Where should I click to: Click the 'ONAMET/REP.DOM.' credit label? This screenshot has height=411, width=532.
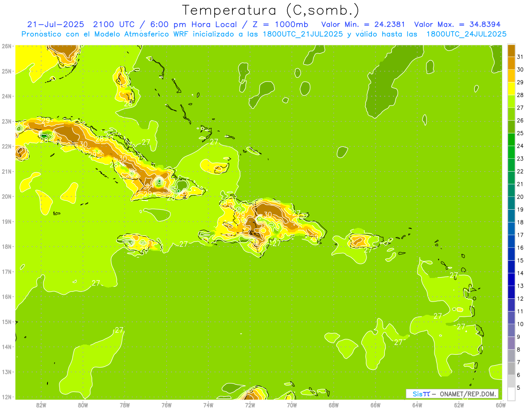467,394
